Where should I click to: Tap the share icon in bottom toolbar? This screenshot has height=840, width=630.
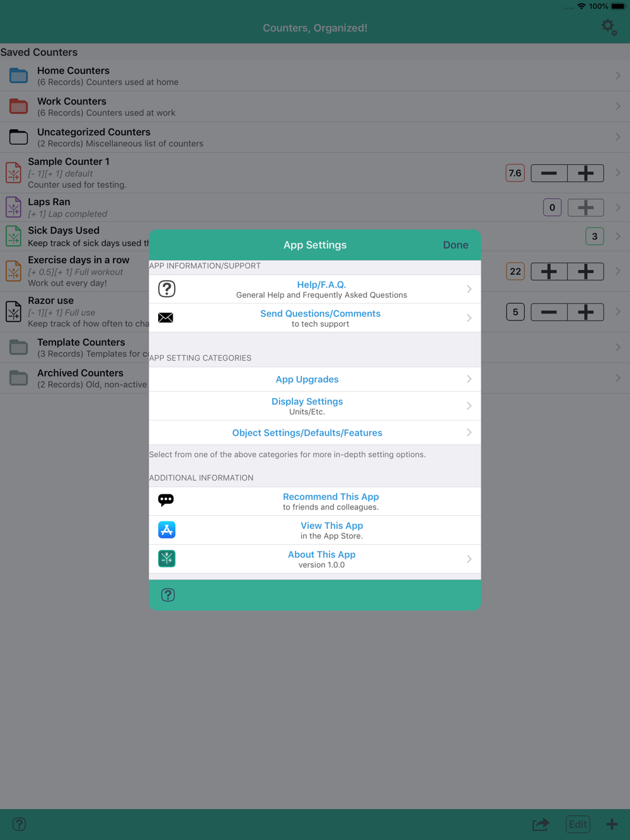[541, 824]
